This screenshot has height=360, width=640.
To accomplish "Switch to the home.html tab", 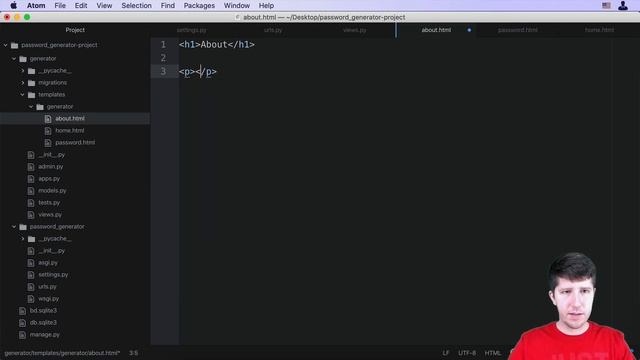I will 599,30.
